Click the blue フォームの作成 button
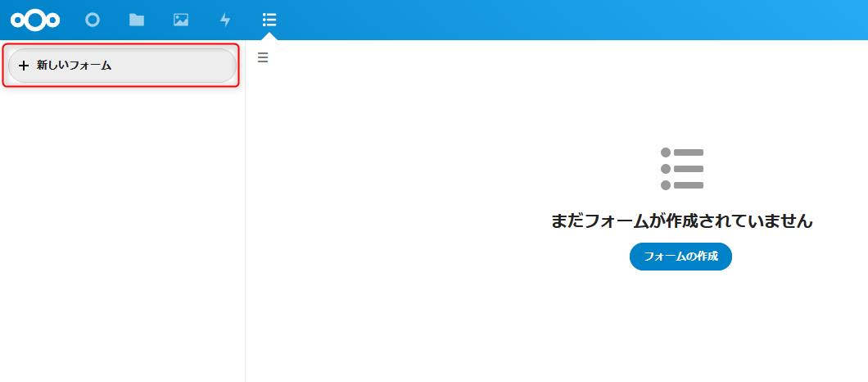This screenshot has height=382, width=868. click(x=681, y=257)
